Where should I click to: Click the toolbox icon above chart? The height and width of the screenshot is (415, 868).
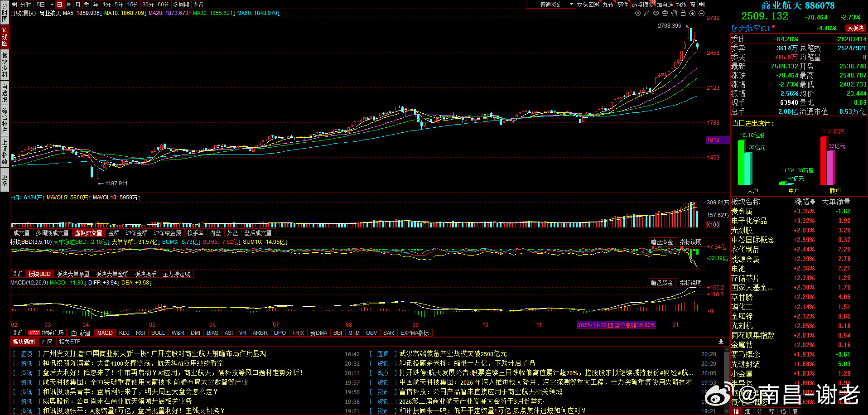pos(665,14)
